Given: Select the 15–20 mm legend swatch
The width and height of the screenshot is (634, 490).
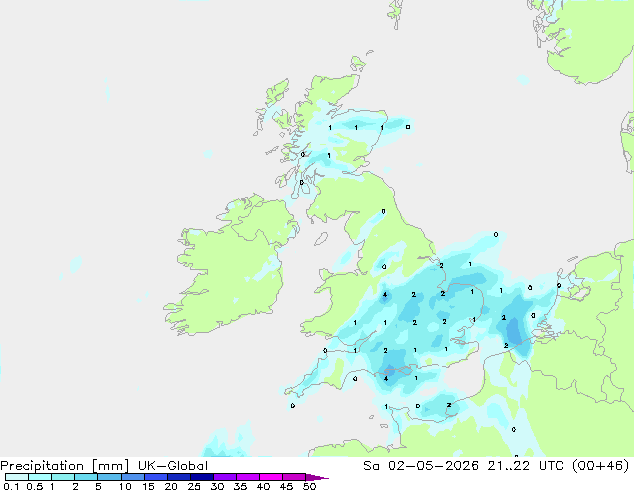Looking at the screenshot, I should (x=155, y=477).
